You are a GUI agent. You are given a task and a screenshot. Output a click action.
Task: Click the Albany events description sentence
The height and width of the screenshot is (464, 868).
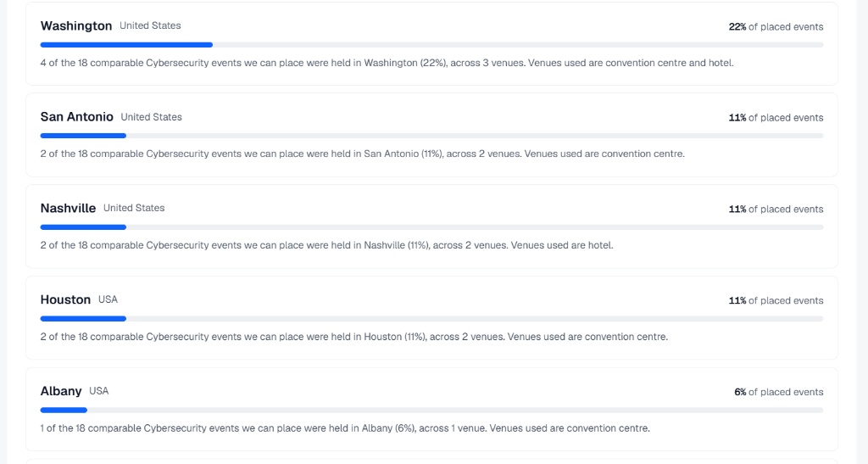point(345,428)
